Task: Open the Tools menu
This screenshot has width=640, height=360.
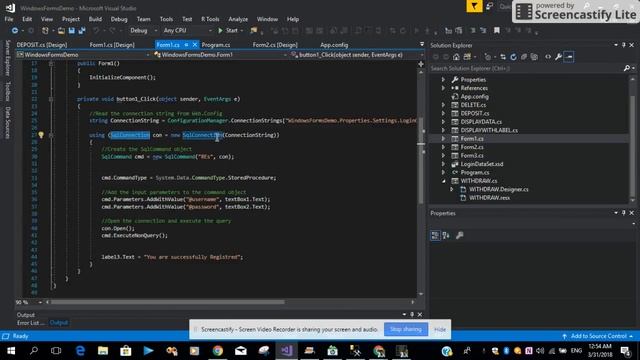Action: tap(166, 19)
